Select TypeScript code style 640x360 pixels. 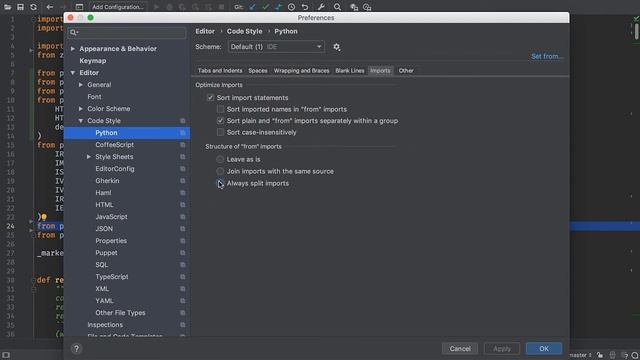pyautogui.click(x=112, y=277)
